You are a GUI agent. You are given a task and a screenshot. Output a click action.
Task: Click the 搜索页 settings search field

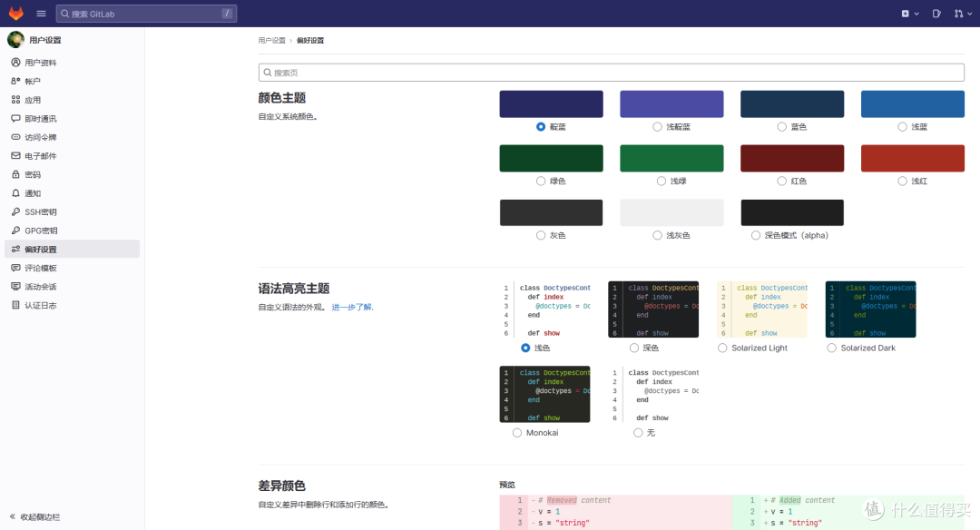pos(612,73)
